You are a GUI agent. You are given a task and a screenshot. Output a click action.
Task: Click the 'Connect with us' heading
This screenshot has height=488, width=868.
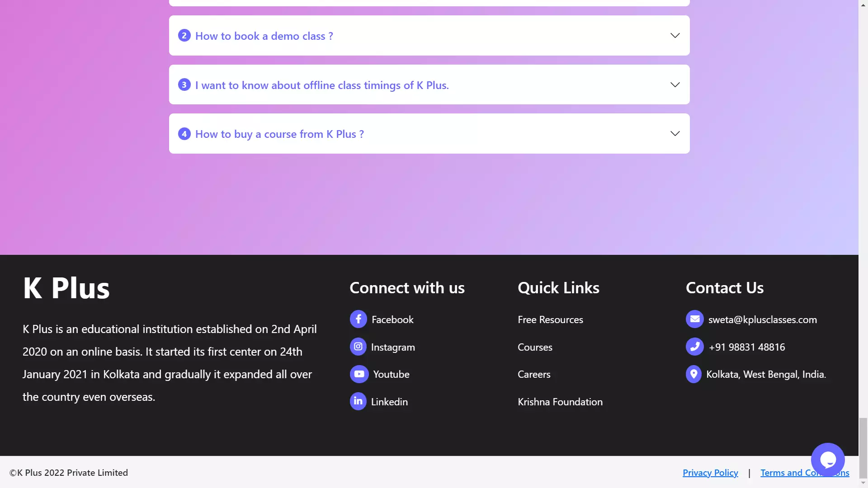point(407,288)
